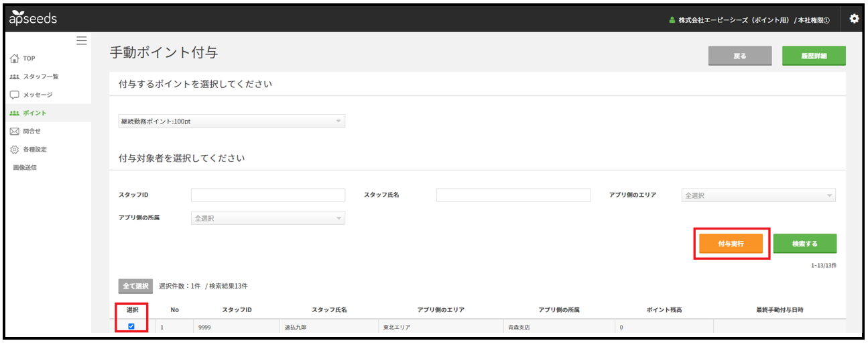The image size is (868, 343).
Task: Open ポイント in the sidebar menu
Action: [x=35, y=113]
